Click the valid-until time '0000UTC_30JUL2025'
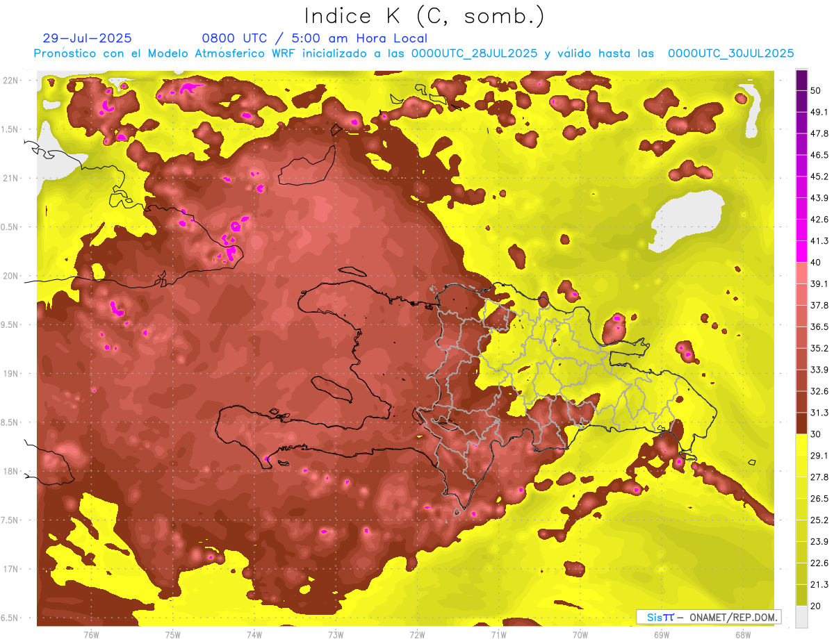Screen dimensions: 834x644 tap(731, 53)
